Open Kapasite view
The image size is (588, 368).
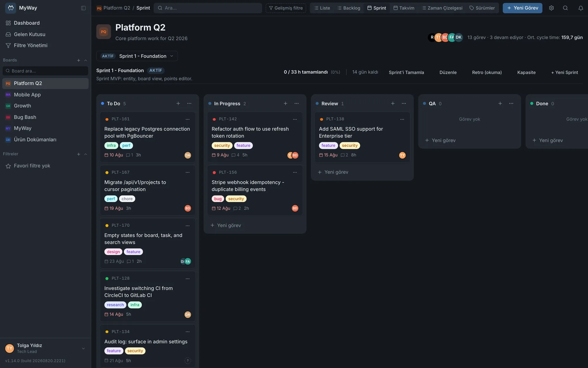tap(526, 72)
